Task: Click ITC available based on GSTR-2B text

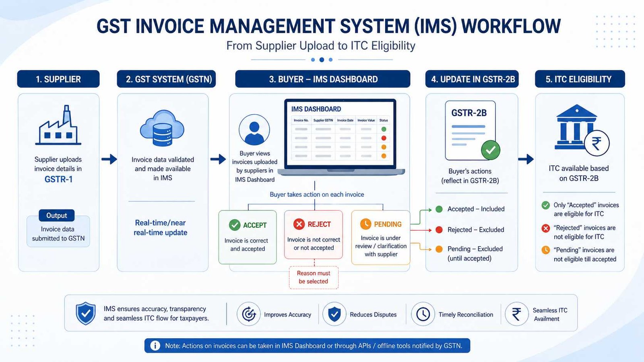Action: (x=579, y=173)
